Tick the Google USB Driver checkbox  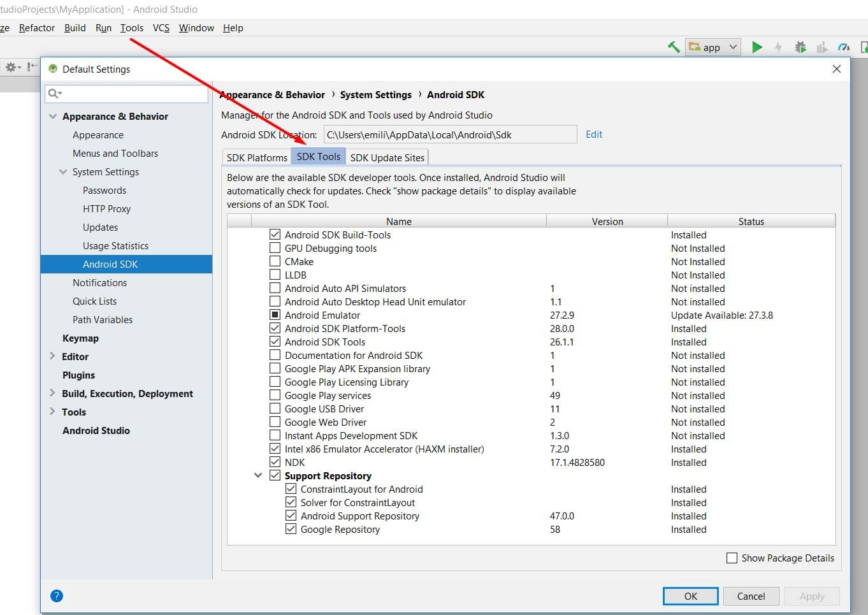(275, 409)
